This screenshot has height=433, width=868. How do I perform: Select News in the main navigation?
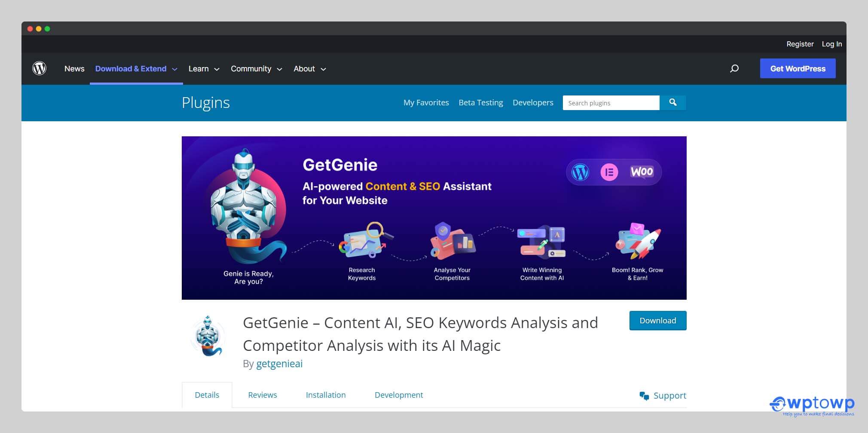(x=74, y=68)
